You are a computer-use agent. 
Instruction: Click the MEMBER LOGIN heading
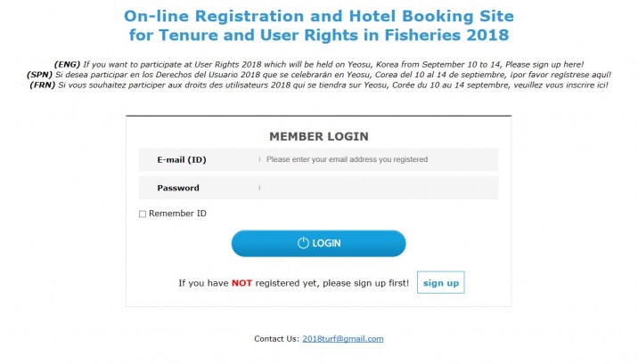pos(318,136)
